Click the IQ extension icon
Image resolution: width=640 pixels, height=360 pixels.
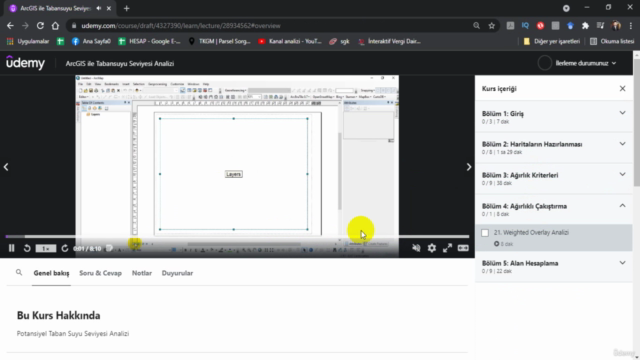tap(525, 26)
